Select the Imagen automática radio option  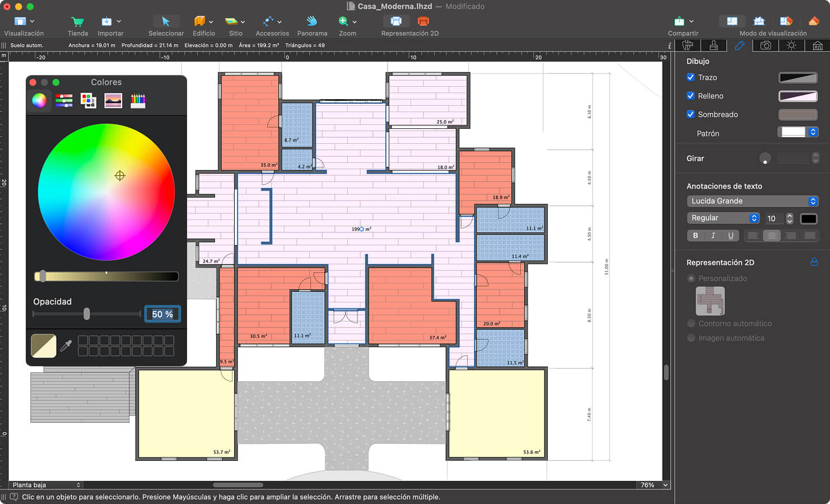click(691, 338)
